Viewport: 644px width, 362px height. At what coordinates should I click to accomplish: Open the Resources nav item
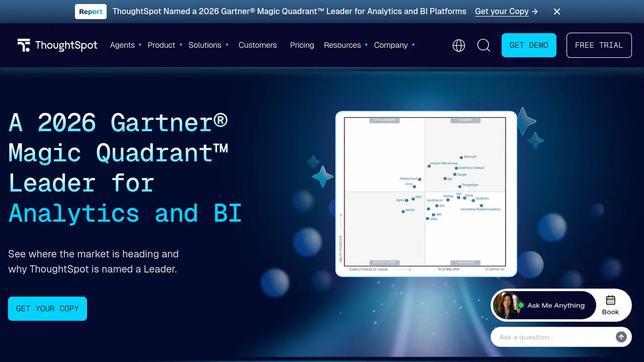(x=342, y=45)
